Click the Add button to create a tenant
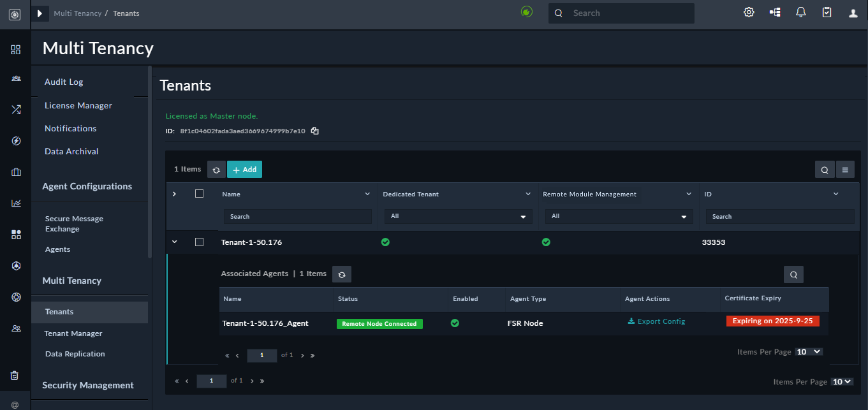The width and height of the screenshot is (868, 410). click(x=244, y=169)
